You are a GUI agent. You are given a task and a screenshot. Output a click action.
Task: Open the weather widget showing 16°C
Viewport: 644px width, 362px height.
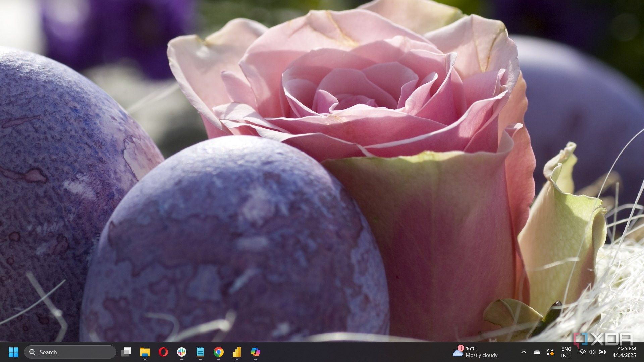tap(475, 352)
